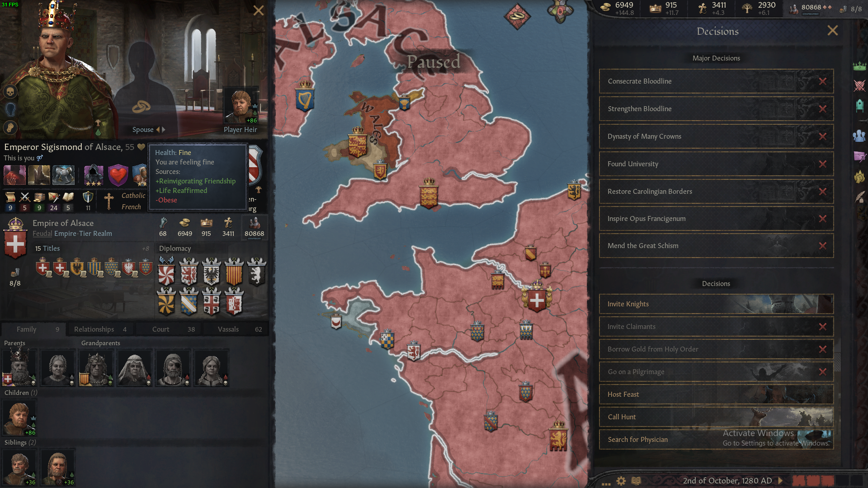Open the Intrigue letter and dagger icon

859,156
